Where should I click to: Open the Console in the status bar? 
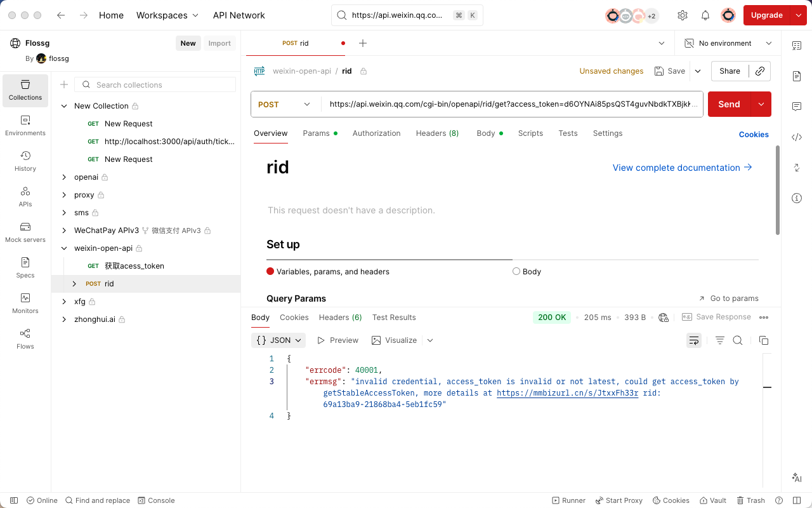156,500
